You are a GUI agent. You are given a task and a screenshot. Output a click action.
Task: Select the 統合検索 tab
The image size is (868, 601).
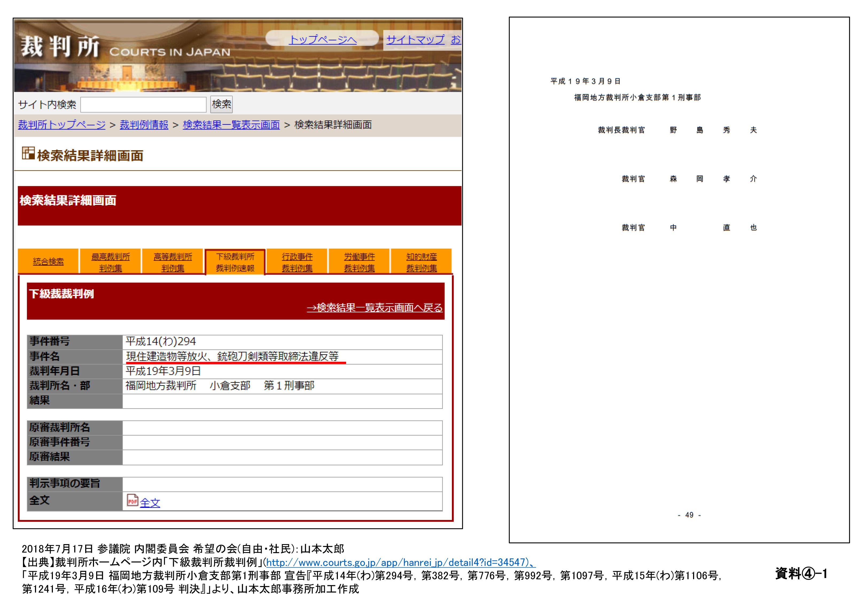48,262
